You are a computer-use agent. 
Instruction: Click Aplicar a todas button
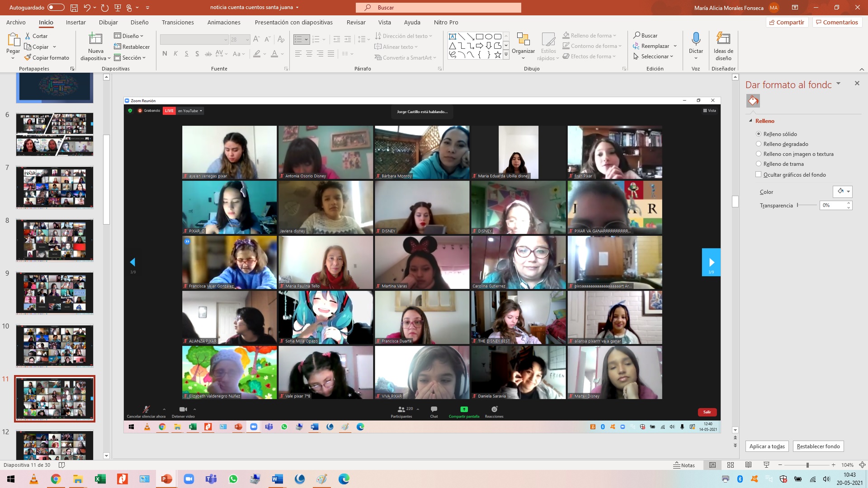pos(767,446)
